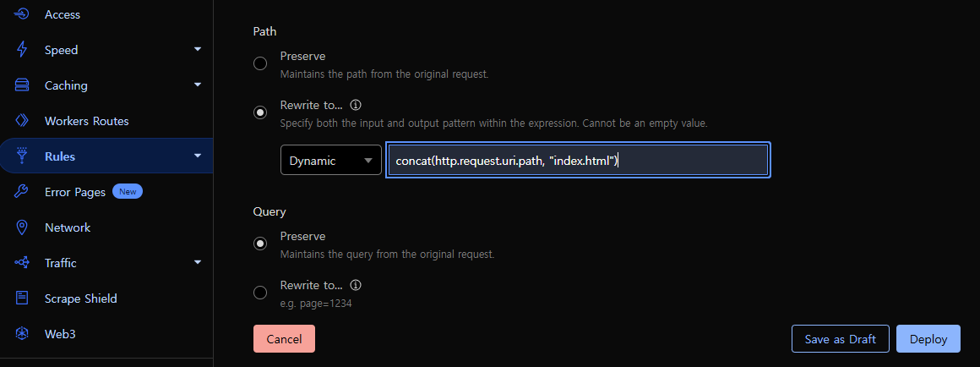Image resolution: width=980 pixels, height=367 pixels.
Task: Expand the Speed menu arrow
Action: pos(198,49)
